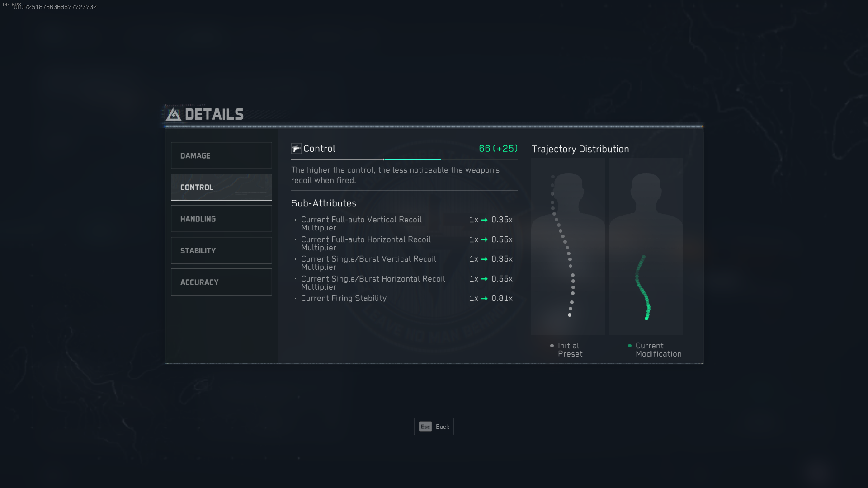Click the 66 (+25) control value
The image size is (868, 488).
(x=498, y=149)
